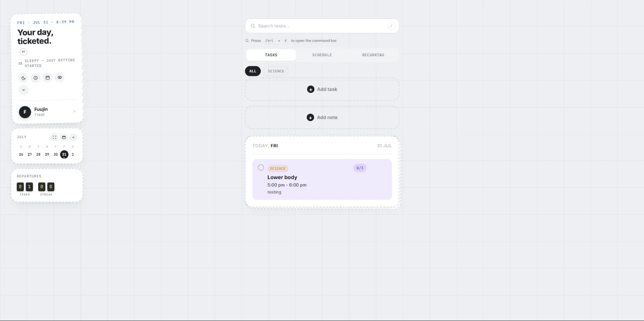
Task: Select July 29 in mini calendar
Action: pyautogui.click(x=47, y=154)
